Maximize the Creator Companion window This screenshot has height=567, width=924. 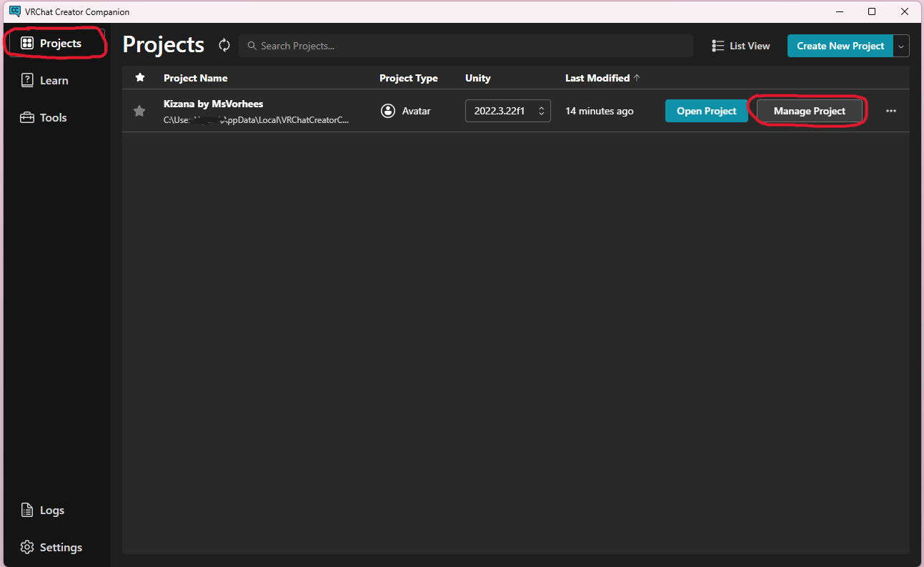click(x=872, y=11)
